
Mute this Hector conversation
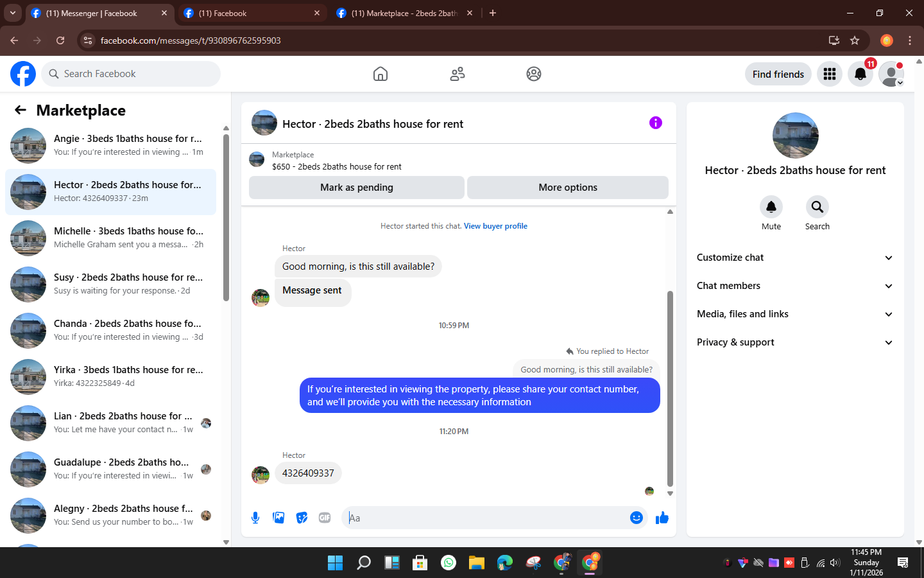click(771, 207)
